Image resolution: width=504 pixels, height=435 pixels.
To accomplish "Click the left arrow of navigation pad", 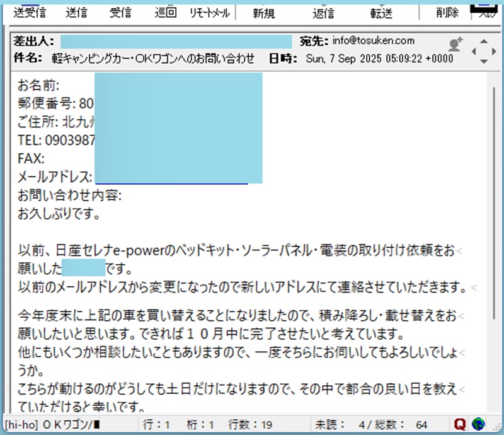I will [x=474, y=51].
